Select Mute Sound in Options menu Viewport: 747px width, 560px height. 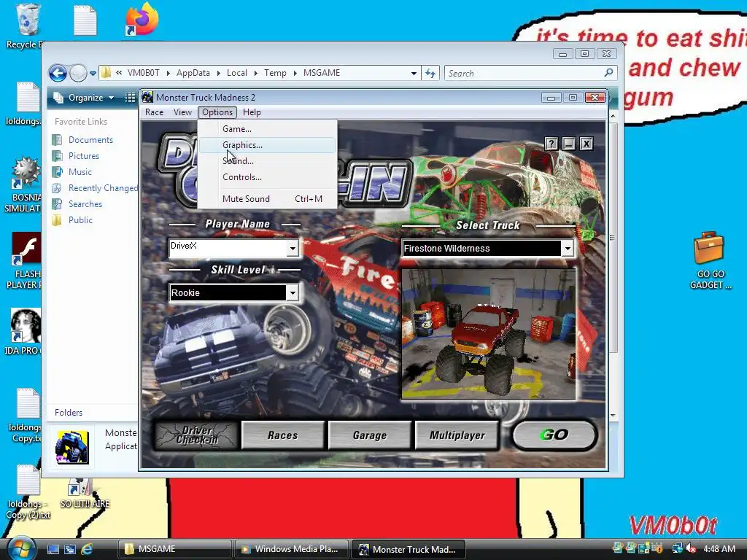point(267,199)
